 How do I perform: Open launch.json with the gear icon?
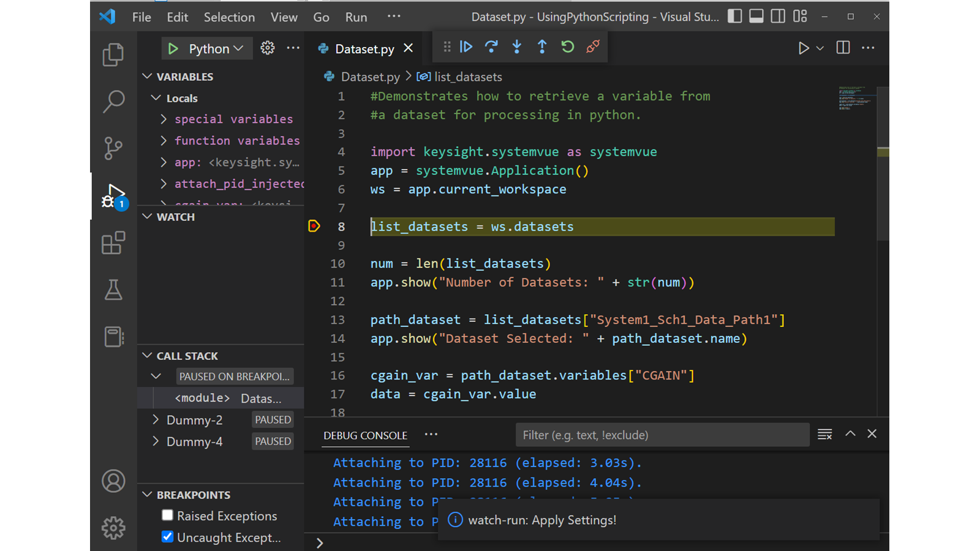(x=268, y=48)
